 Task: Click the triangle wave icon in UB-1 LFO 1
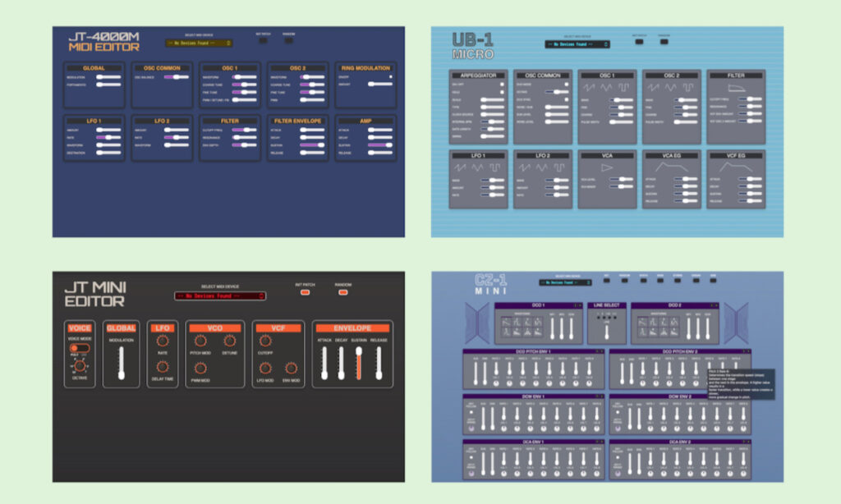476,168
